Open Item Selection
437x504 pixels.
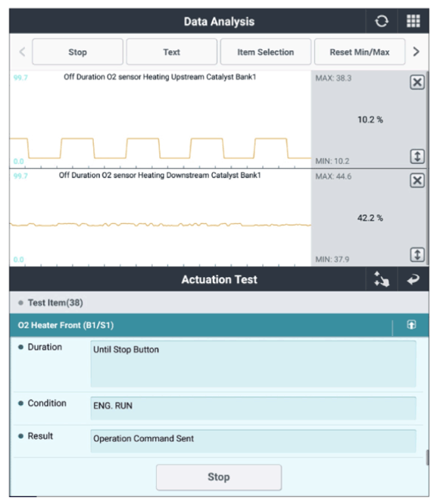(266, 51)
